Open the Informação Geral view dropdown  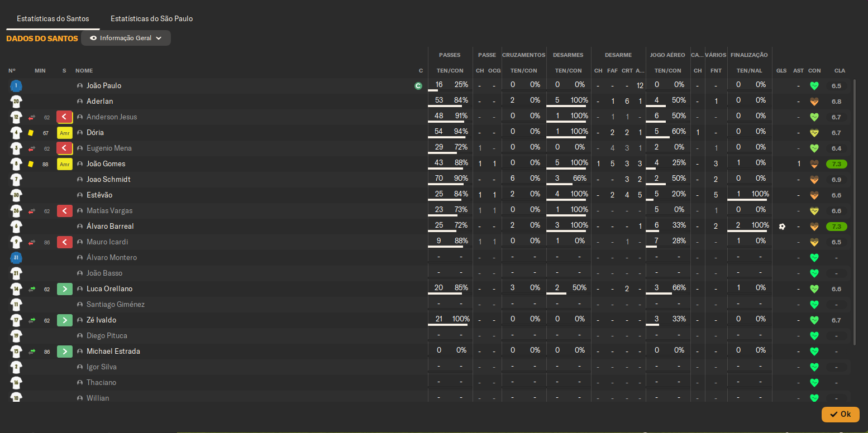pos(126,38)
